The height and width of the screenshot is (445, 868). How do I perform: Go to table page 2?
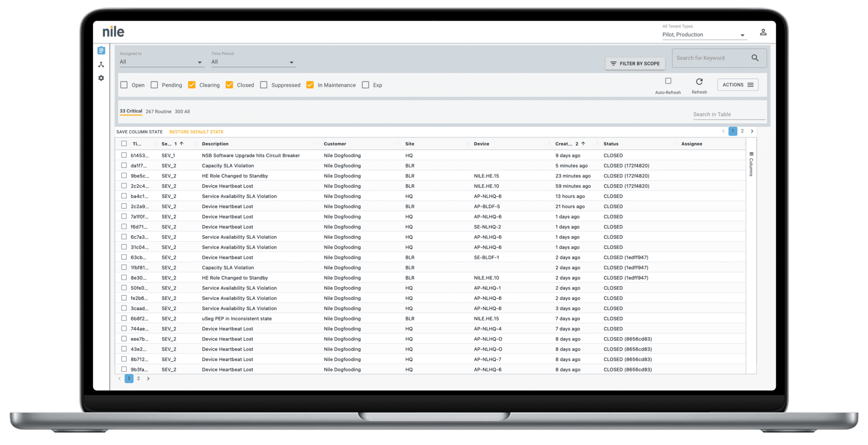[x=742, y=131]
